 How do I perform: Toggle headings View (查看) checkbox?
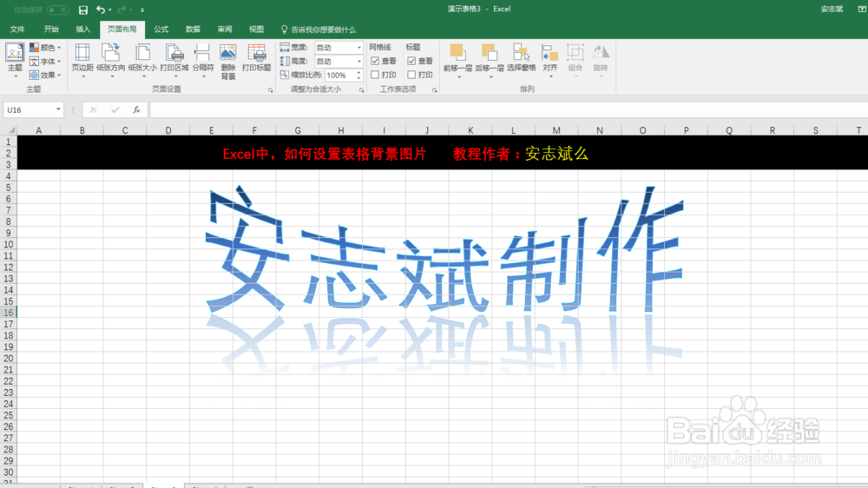(411, 61)
